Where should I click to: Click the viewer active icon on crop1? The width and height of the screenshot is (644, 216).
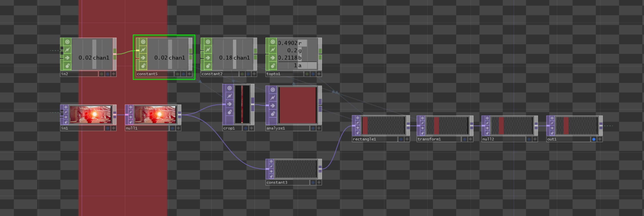[x=230, y=88]
